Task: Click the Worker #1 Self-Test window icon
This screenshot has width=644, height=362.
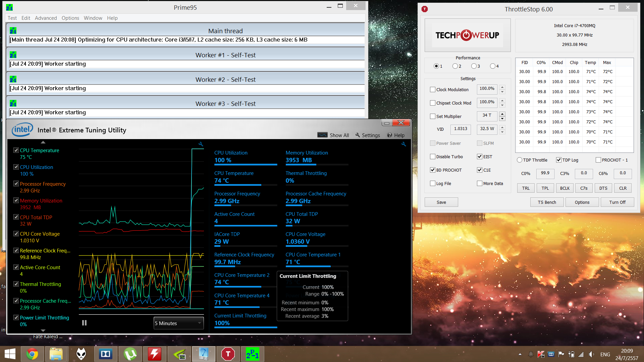Action: click(x=13, y=55)
